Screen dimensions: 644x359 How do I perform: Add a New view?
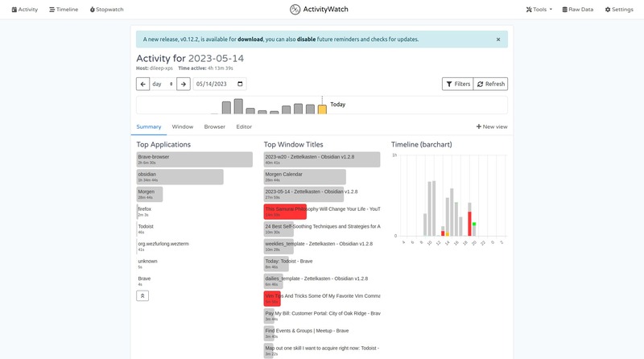(x=492, y=127)
